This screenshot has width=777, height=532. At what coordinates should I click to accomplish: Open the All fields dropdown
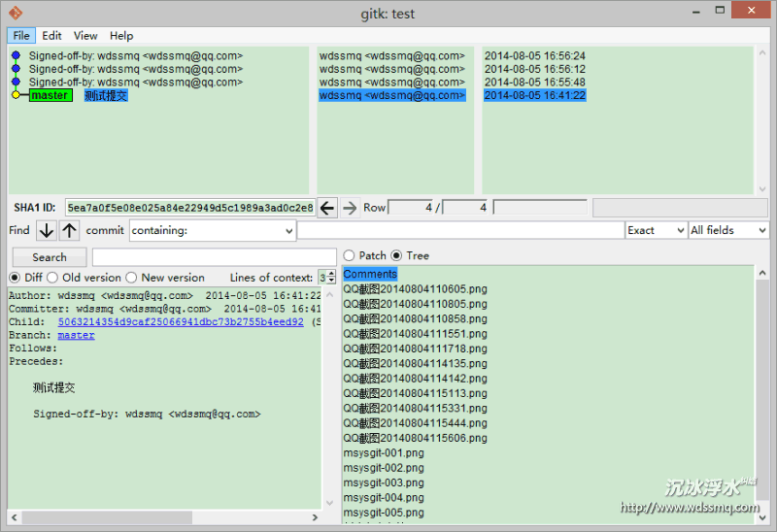tap(728, 230)
